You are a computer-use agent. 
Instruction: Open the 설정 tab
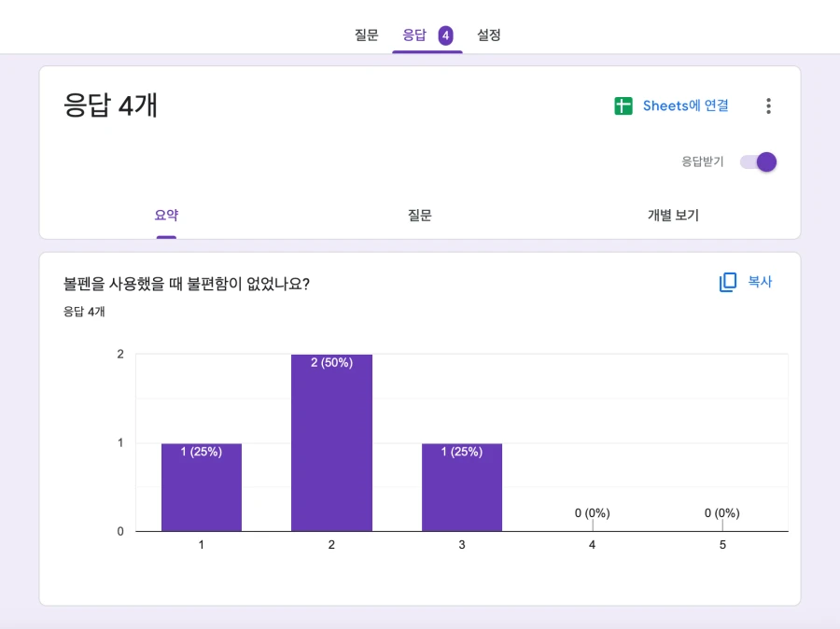[x=489, y=35]
